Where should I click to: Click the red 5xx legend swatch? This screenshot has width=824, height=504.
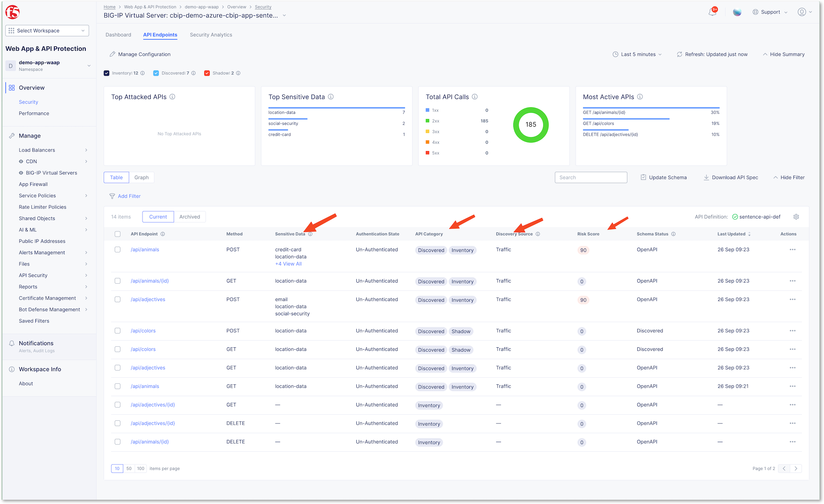427,153
